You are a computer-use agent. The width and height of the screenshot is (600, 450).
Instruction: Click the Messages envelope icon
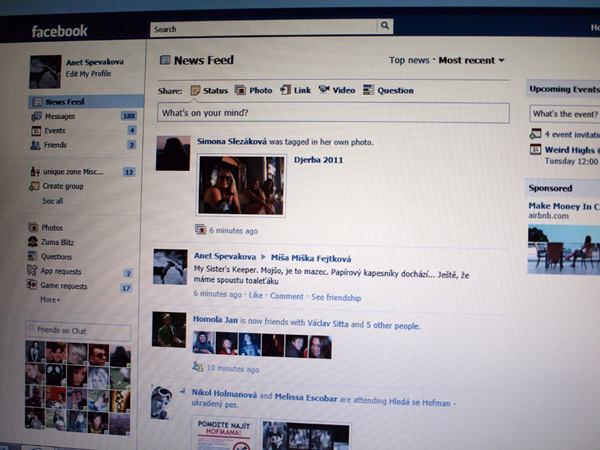(36, 116)
